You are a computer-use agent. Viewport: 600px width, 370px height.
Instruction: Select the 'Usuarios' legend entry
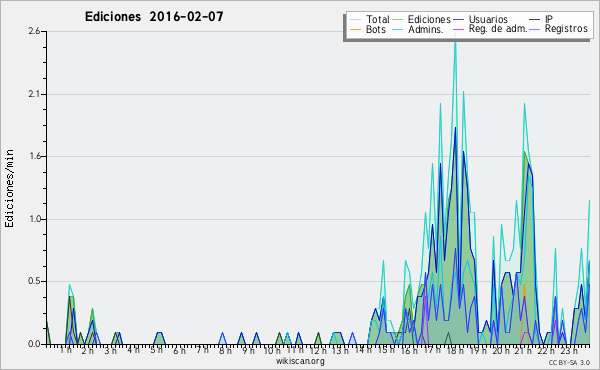tap(488, 19)
